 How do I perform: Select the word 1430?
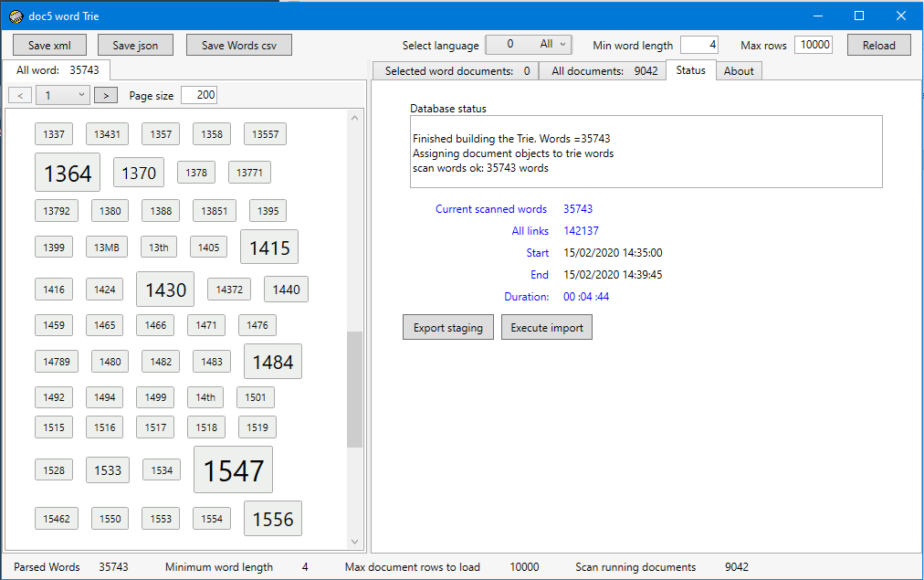click(x=165, y=290)
